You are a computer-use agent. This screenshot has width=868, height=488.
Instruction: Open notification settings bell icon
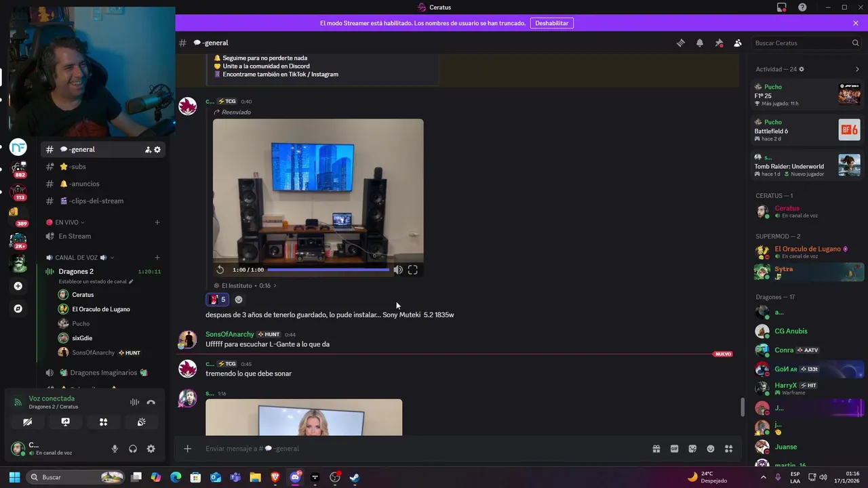(699, 43)
